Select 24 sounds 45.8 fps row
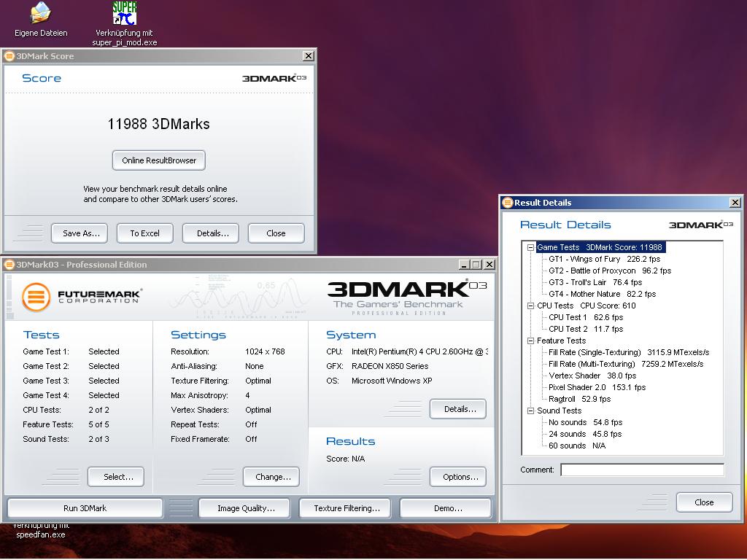 [585, 435]
